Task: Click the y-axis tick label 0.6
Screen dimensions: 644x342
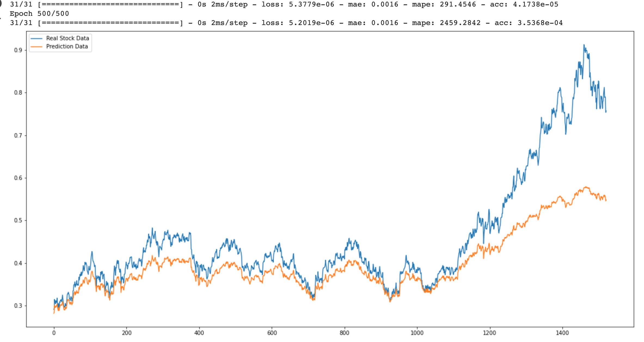Action: pyautogui.click(x=18, y=178)
